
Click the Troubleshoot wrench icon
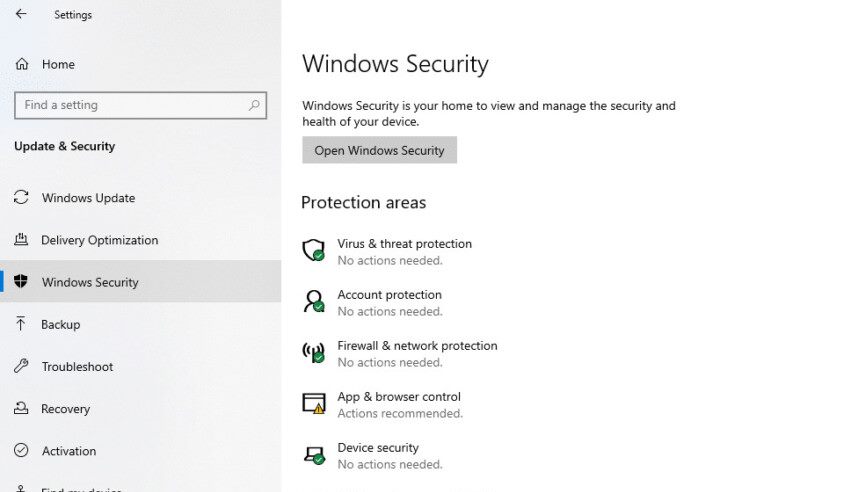pyautogui.click(x=21, y=366)
